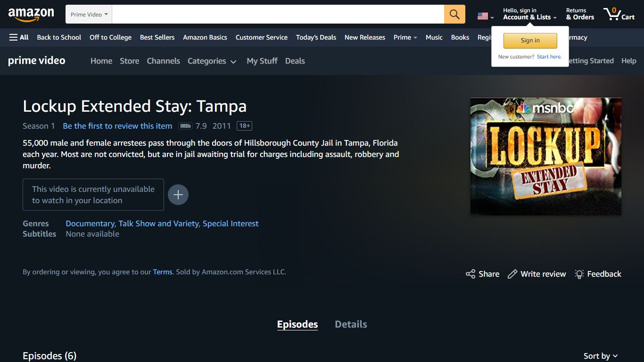Click the Amazon logo
Screen dimensions: 644x362
pyautogui.click(x=31, y=15)
